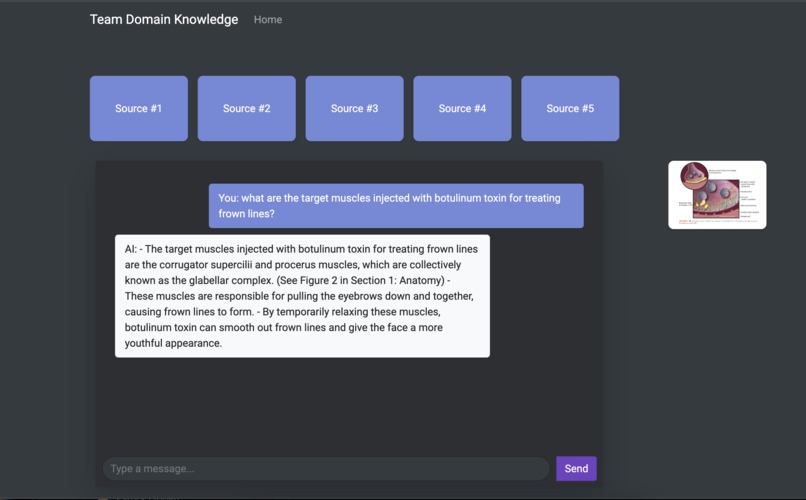This screenshot has height=500, width=806.
Task: Open the Source #4 card
Action: (x=463, y=108)
